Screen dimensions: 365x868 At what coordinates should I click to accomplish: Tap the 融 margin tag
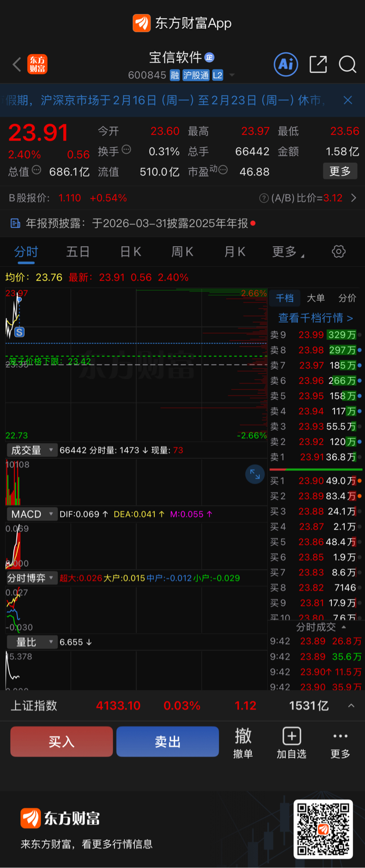coord(175,75)
